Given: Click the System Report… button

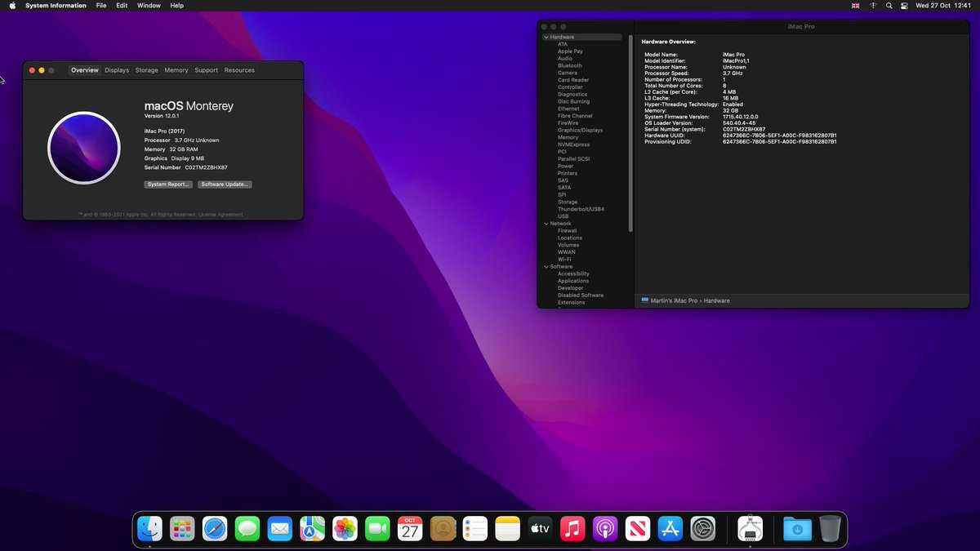Looking at the screenshot, I should click(x=168, y=184).
